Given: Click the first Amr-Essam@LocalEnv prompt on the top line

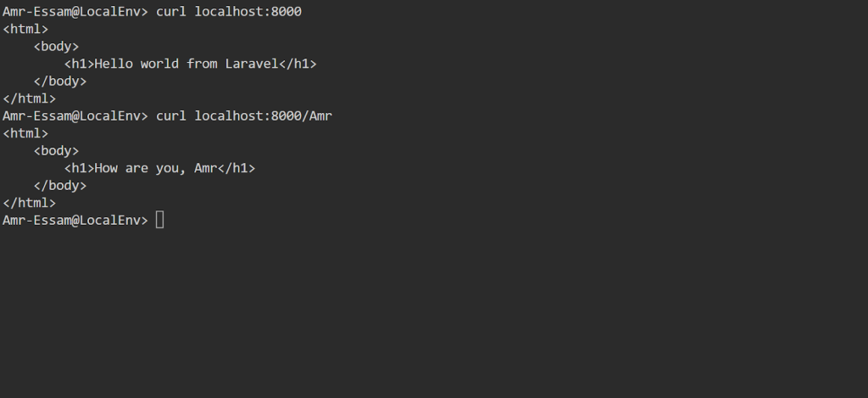Looking at the screenshot, I should click(x=75, y=12).
